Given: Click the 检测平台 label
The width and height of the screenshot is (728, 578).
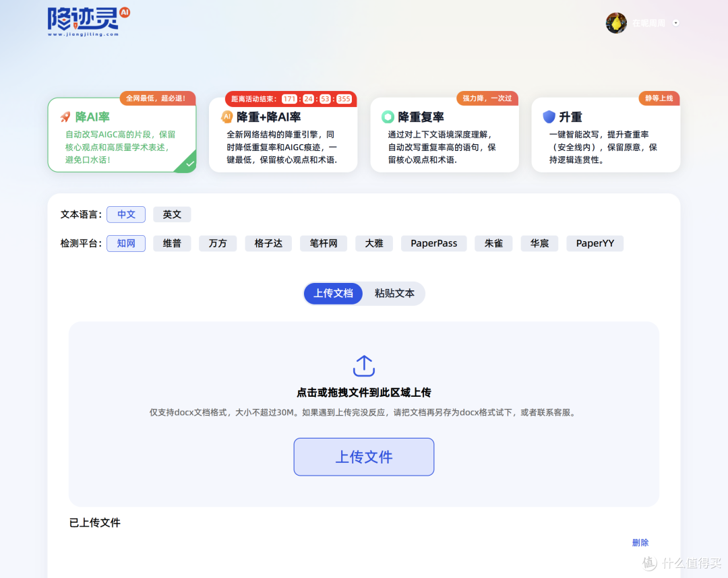Looking at the screenshot, I should coord(81,243).
